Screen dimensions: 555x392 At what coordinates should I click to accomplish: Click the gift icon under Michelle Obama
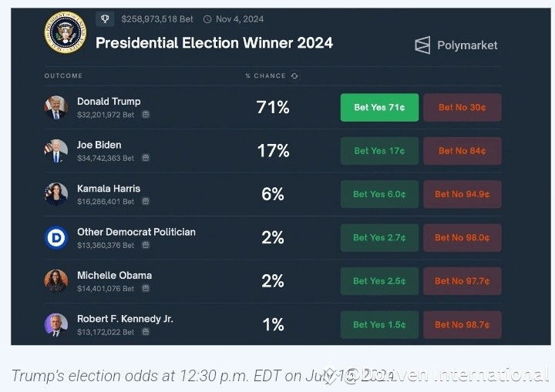tap(146, 289)
